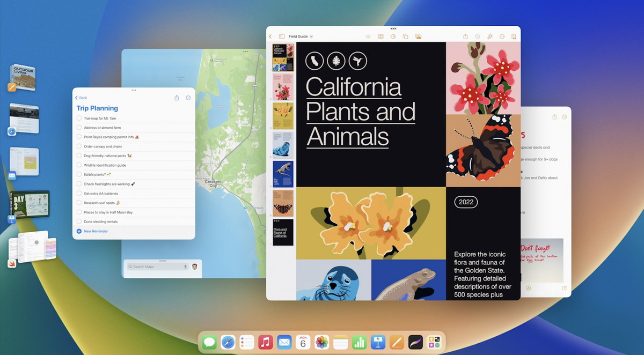Screen dimensions: 644x355
Task: Share the Trip Planning list
Action: point(177,98)
